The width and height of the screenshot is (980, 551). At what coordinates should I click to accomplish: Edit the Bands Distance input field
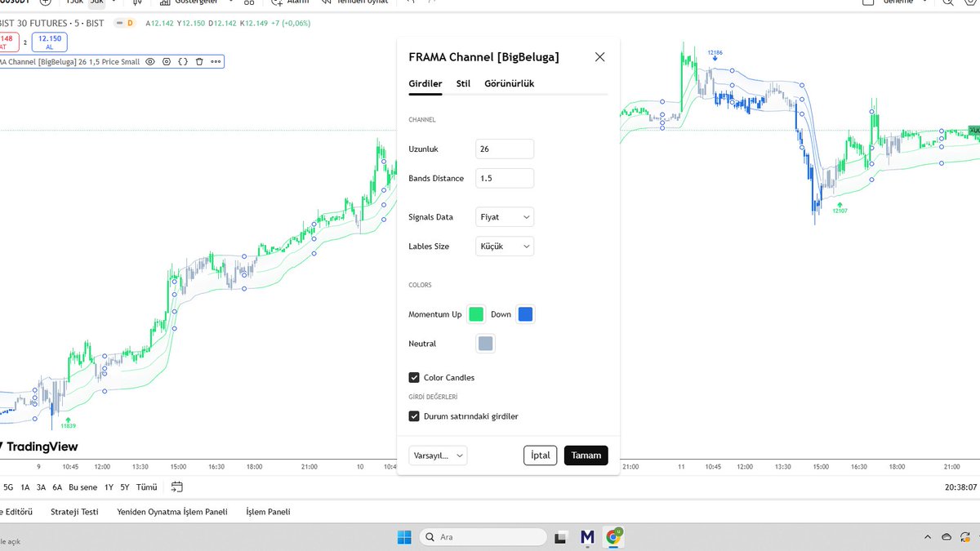pyautogui.click(x=505, y=178)
